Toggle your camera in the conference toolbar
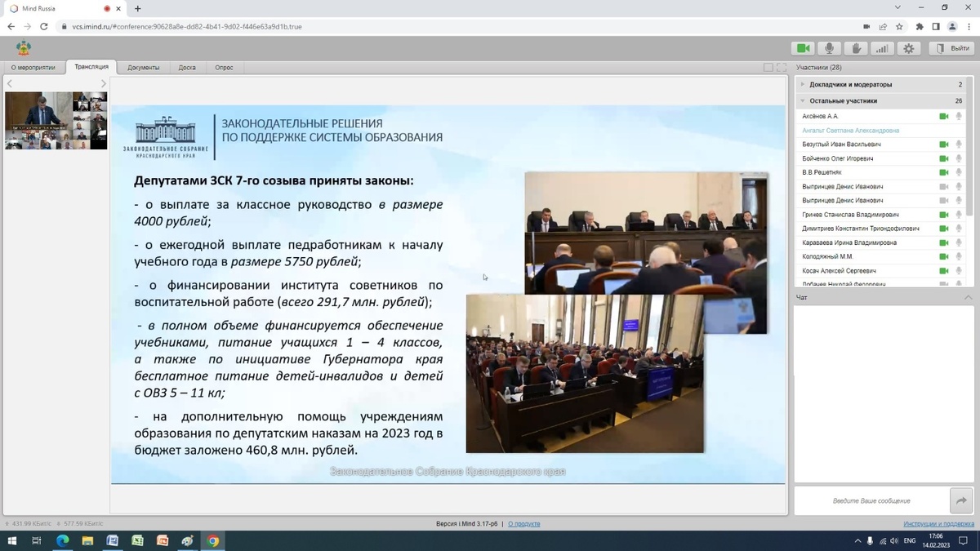Image resolution: width=980 pixels, height=551 pixels. tap(804, 48)
